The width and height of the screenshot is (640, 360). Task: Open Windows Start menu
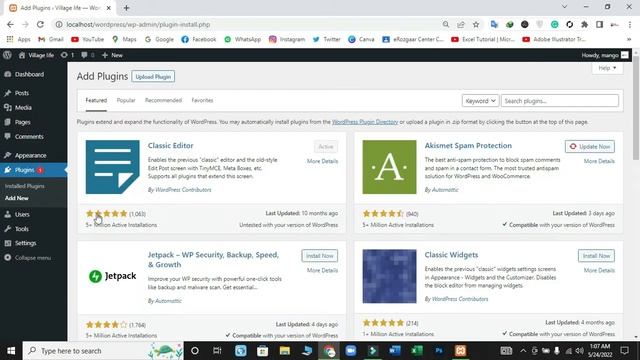coord(11,351)
